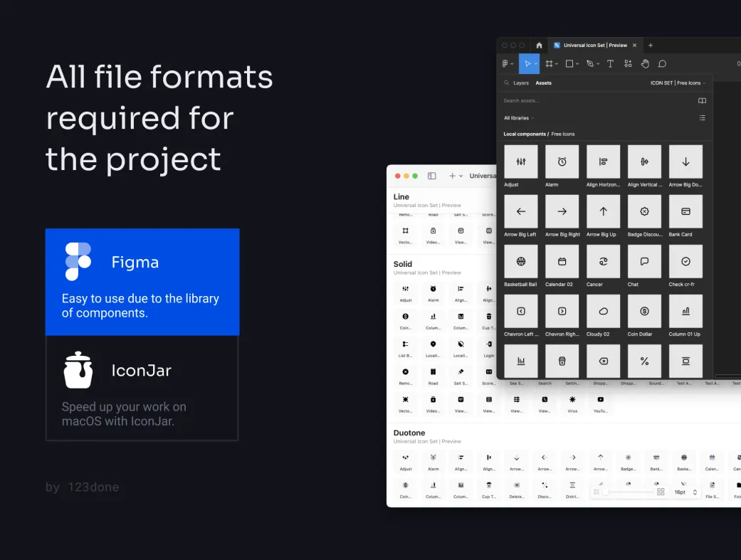This screenshot has width=741, height=560.
Task: Select the Frame tool in Figma toolbar
Action: pos(549,64)
